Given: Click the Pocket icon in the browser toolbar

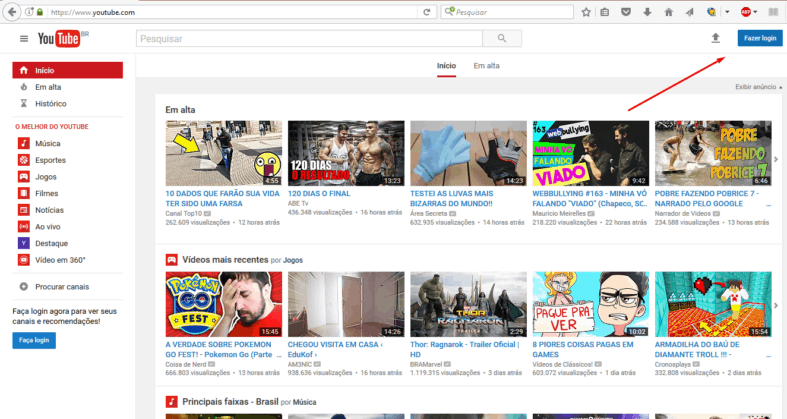Looking at the screenshot, I should coord(626,12).
